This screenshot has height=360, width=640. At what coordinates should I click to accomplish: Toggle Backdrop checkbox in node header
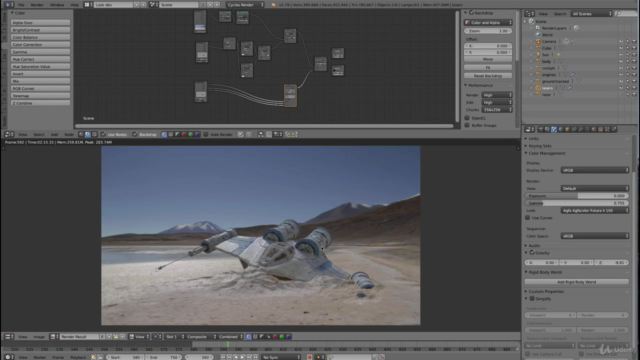[135, 134]
